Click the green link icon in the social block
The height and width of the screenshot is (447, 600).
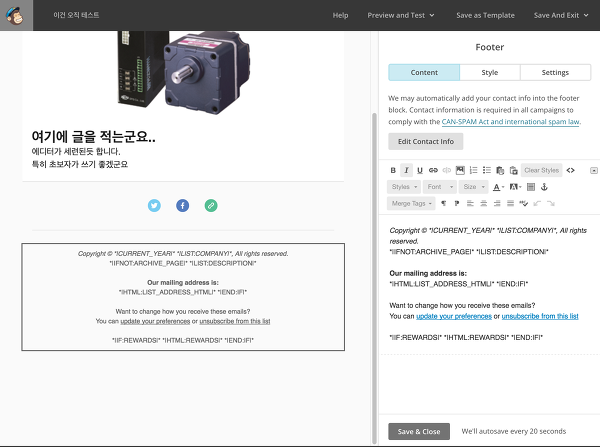pyautogui.click(x=211, y=206)
